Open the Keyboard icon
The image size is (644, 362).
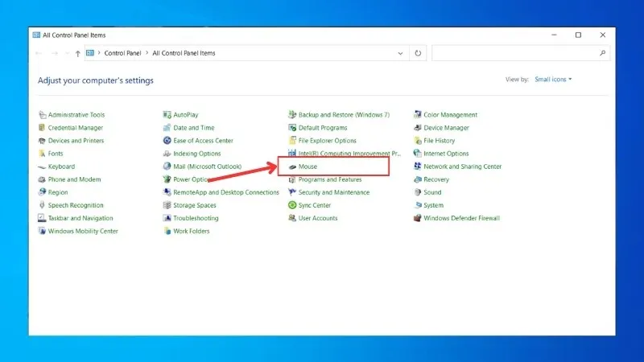[42, 167]
